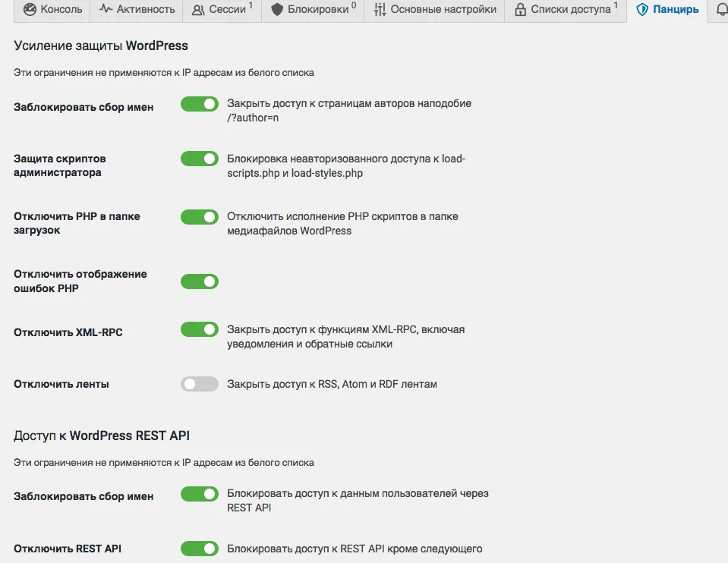Switch to the Списки доступа tab
This screenshot has height=563, width=728.
pos(566,9)
